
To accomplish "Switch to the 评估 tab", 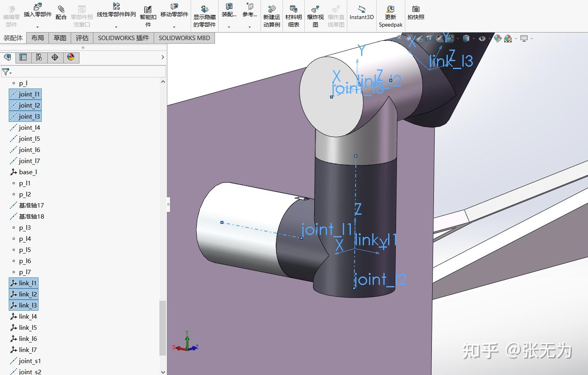I will pos(82,38).
